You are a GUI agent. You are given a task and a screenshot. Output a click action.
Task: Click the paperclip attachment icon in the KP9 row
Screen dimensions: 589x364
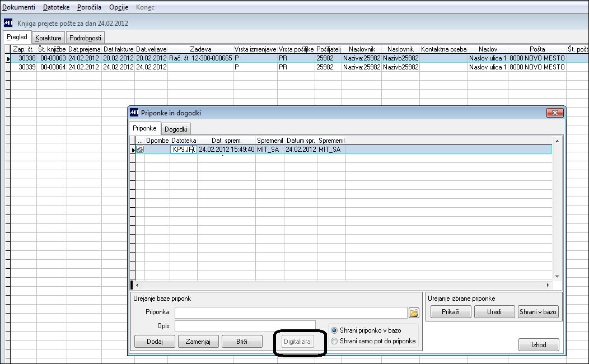(x=140, y=150)
